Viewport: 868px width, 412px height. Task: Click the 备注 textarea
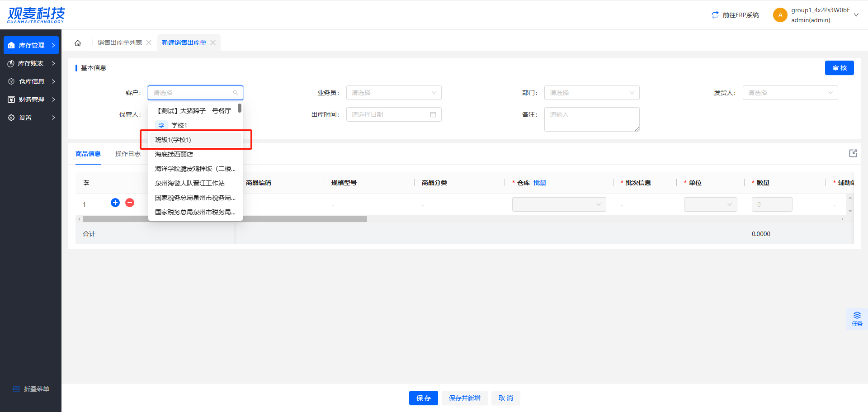(592, 119)
